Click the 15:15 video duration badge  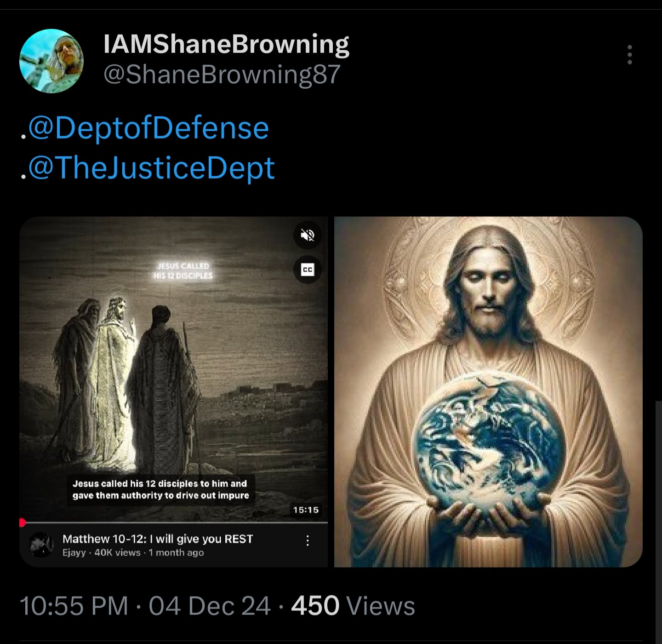(306, 510)
